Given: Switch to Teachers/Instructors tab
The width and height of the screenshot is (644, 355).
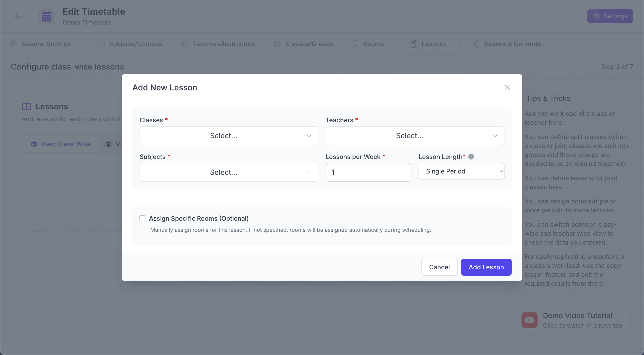Looking at the screenshot, I should click(218, 44).
